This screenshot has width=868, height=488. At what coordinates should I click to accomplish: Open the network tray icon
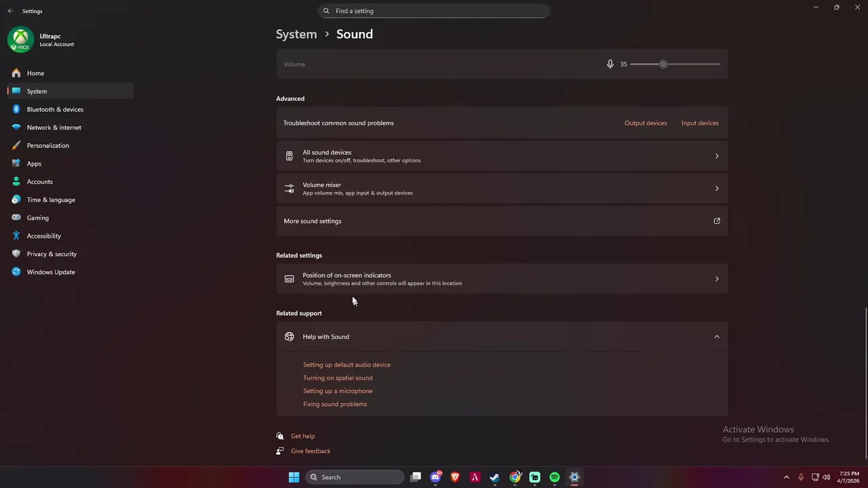(815, 477)
